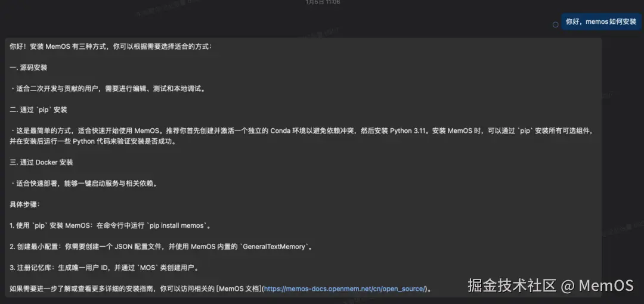Click the heading '三. 通过 Docker 安装'
This screenshot has width=644, height=304.
click(x=41, y=163)
